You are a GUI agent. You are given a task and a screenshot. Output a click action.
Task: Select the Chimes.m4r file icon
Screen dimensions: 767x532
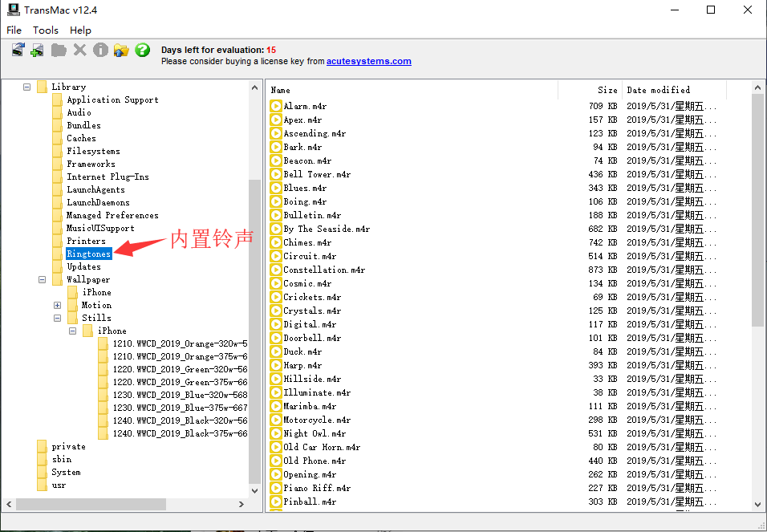tap(276, 242)
